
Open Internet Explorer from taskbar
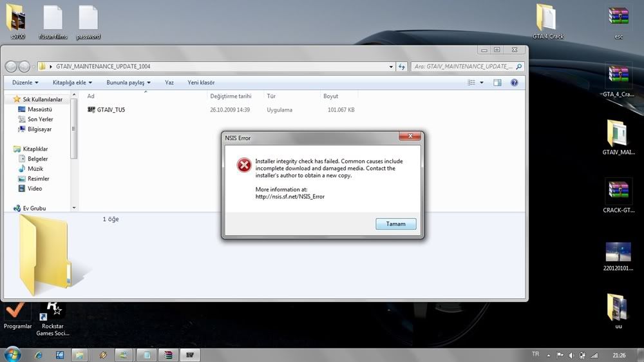(39, 355)
